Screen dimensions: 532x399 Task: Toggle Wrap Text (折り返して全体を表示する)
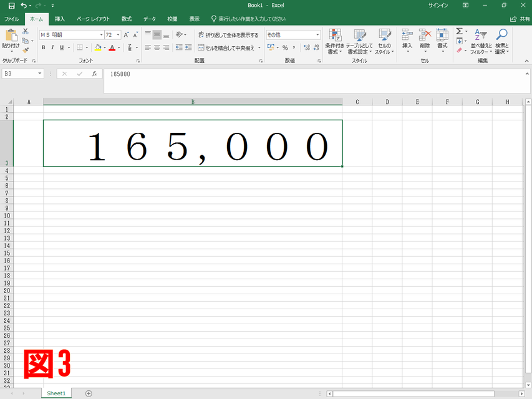pos(228,35)
